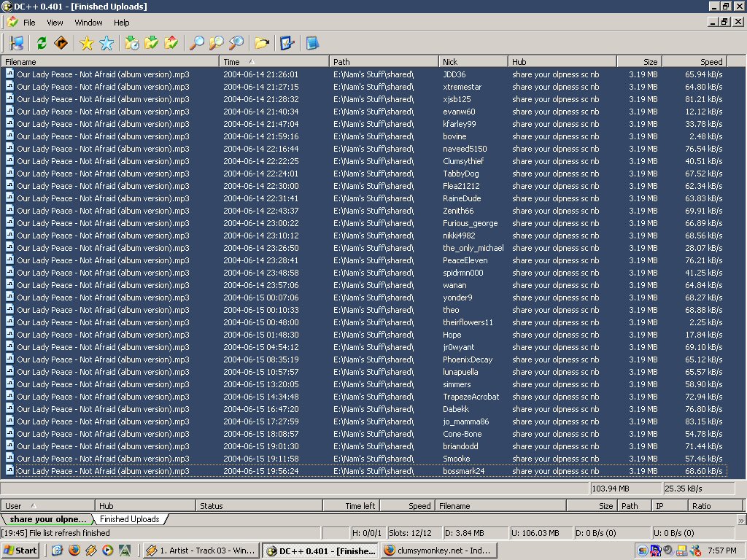
Task: Click the Search magnifying glass icon
Action: (196, 43)
